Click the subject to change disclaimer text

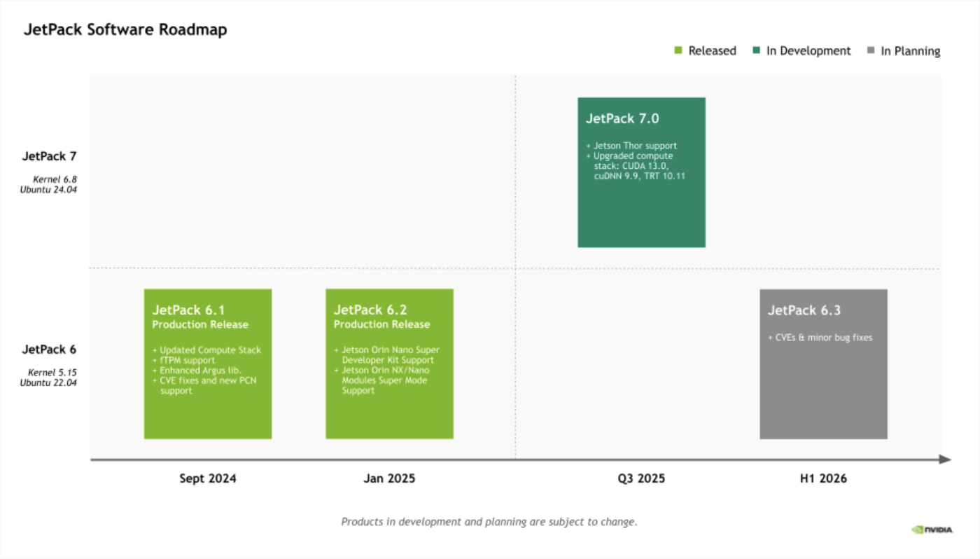489,522
